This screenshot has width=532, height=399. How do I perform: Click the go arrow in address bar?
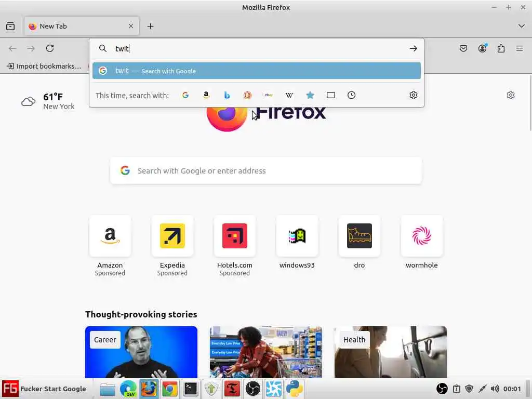tap(413, 48)
